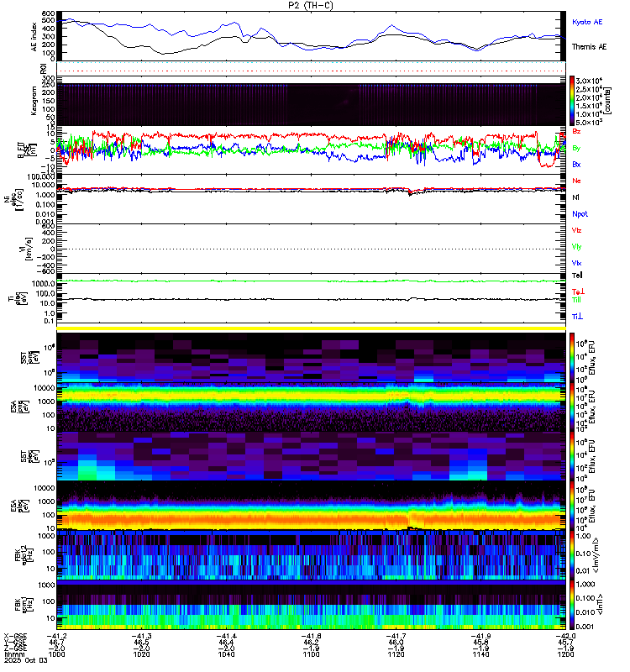Select the Ne density legend label
630x672 pixels.
pos(576,181)
